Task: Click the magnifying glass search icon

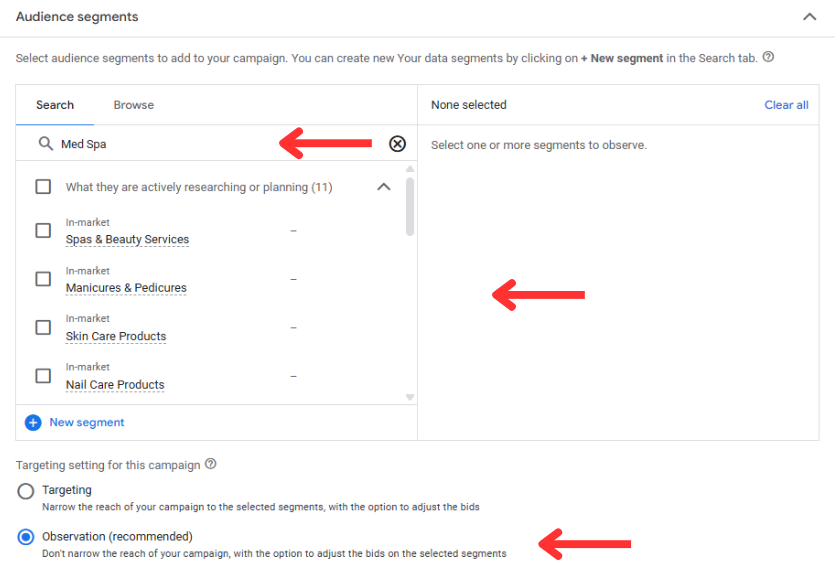Action: click(46, 143)
